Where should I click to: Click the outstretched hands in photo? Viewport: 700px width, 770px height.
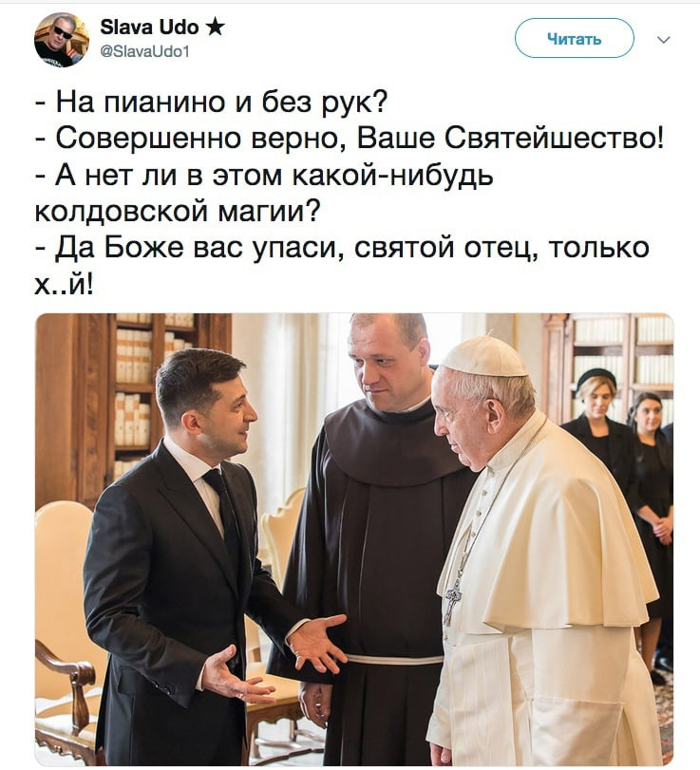pyautogui.click(x=277, y=658)
